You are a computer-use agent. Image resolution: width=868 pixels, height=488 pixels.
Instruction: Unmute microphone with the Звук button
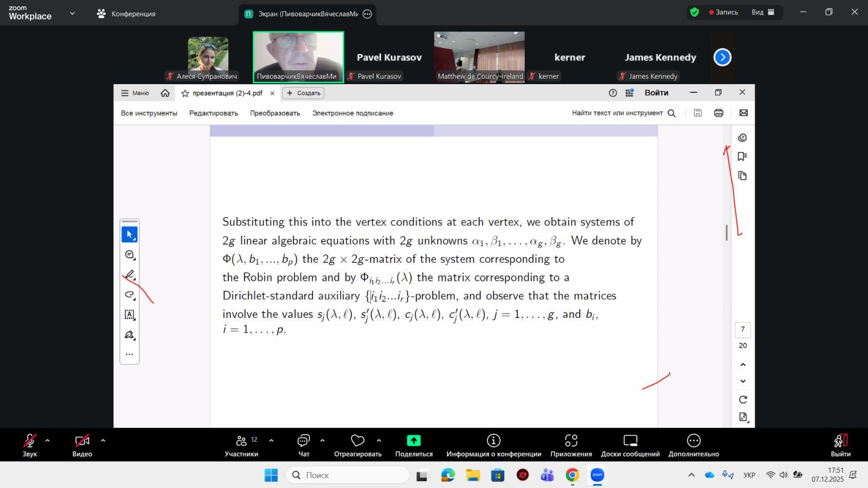(x=30, y=445)
